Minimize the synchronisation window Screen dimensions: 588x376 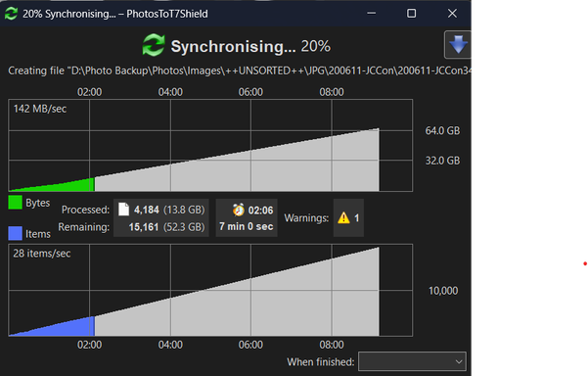click(x=371, y=14)
